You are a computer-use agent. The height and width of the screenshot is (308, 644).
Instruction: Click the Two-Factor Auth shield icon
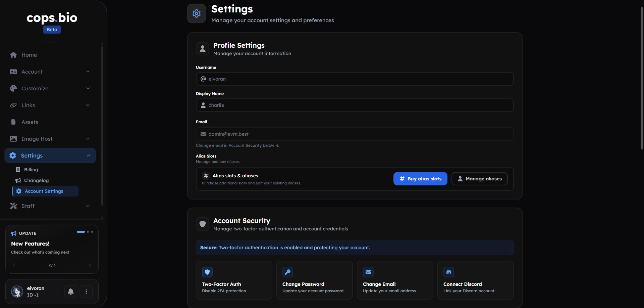tap(207, 272)
